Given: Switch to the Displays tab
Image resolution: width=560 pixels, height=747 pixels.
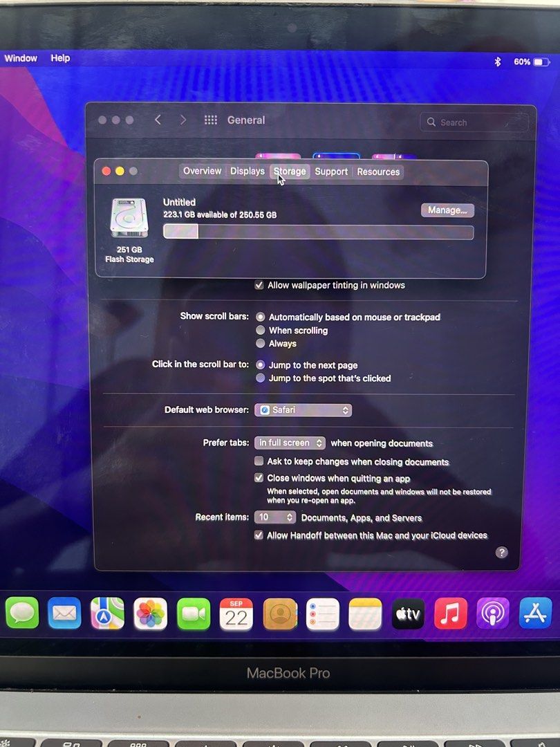Looking at the screenshot, I should [x=247, y=171].
